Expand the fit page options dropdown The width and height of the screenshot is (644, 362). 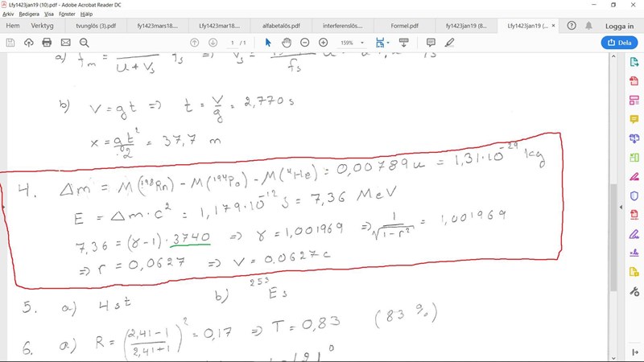point(389,43)
